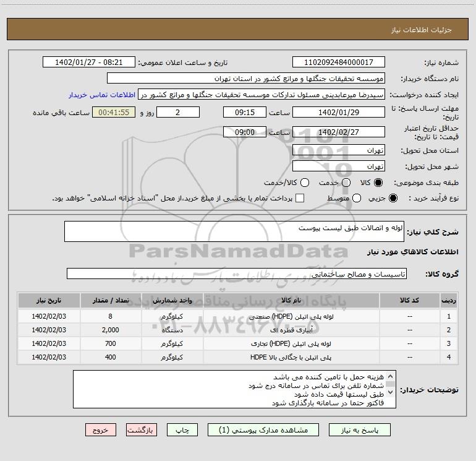Screen dimensions: 476x461
Task: Click the buyer organization name field
Action: pyautogui.click(x=246, y=78)
